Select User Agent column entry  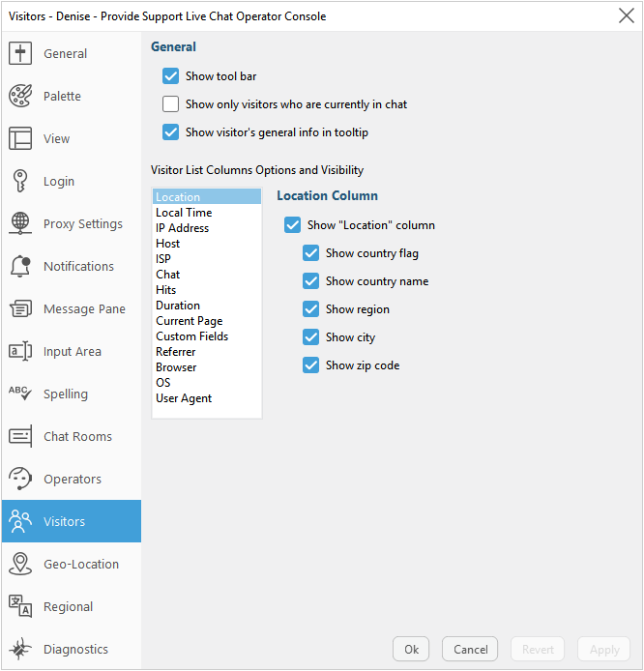click(x=184, y=398)
